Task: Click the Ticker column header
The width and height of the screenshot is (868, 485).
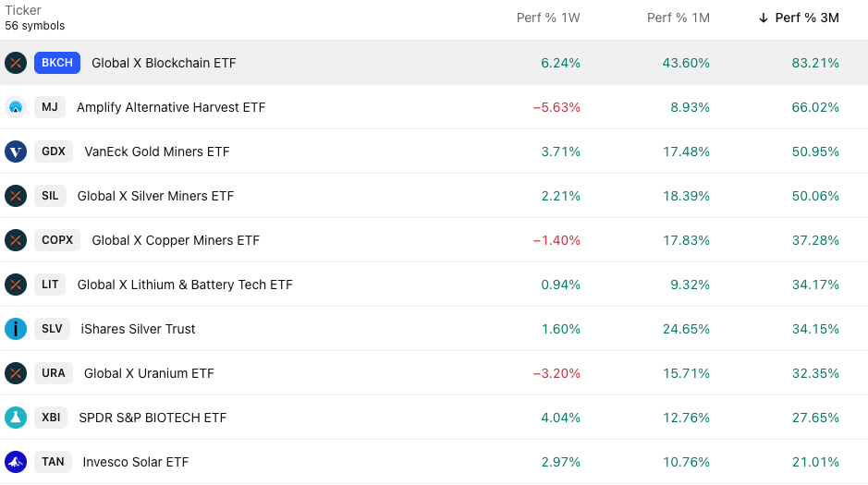Action: click(x=23, y=11)
